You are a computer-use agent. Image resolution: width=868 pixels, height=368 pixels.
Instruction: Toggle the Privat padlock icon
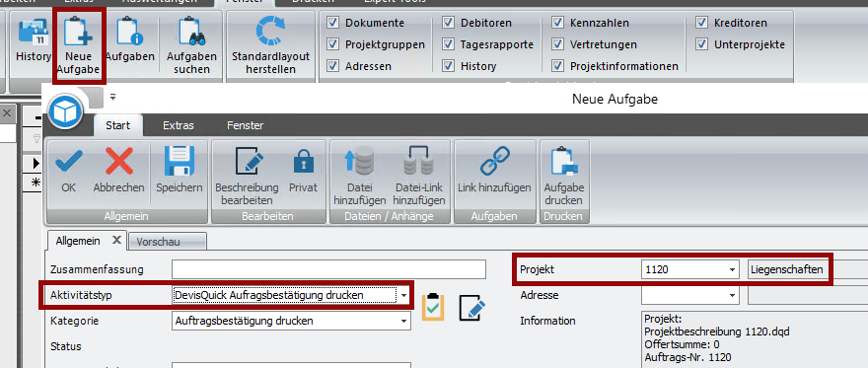[304, 162]
